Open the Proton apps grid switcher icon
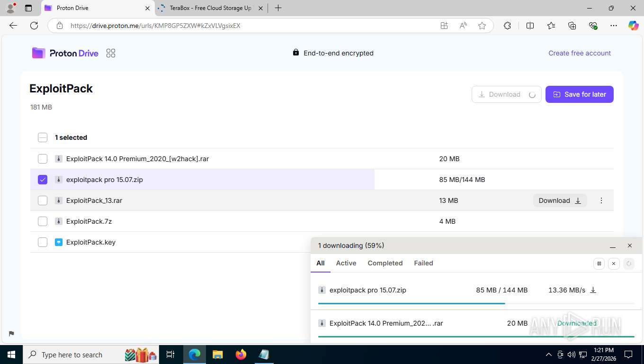This screenshot has height=364, width=644. point(111,53)
